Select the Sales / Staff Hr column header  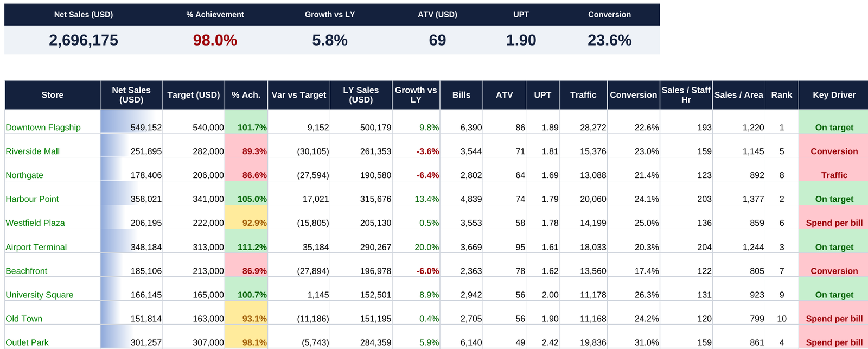(686, 95)
